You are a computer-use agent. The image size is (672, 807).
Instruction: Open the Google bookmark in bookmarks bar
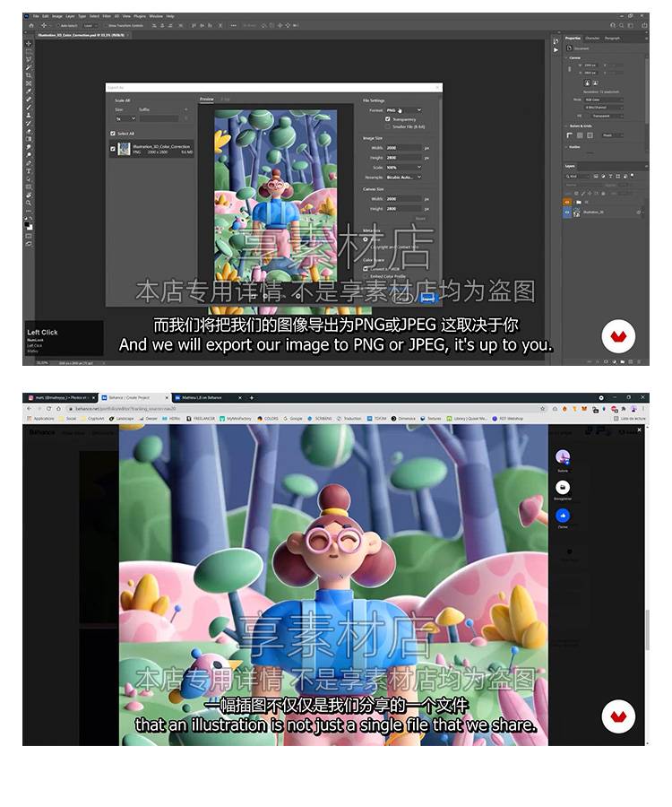(x=293, y=419)
